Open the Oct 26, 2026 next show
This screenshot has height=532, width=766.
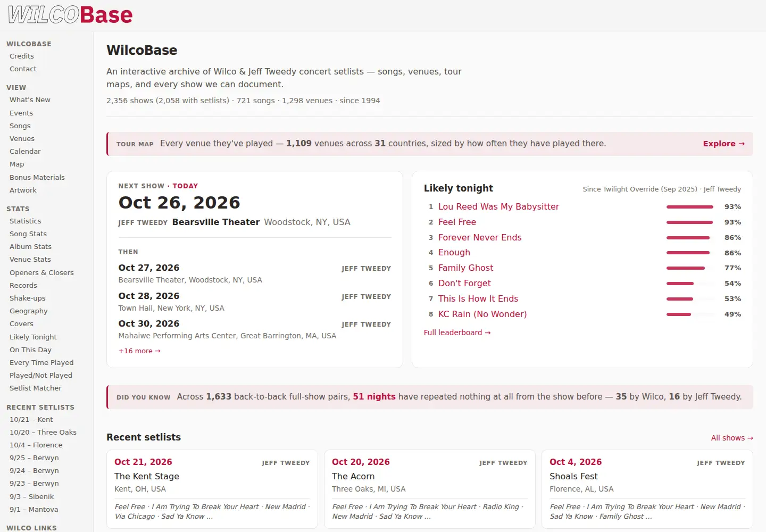[x=179, y=203]
